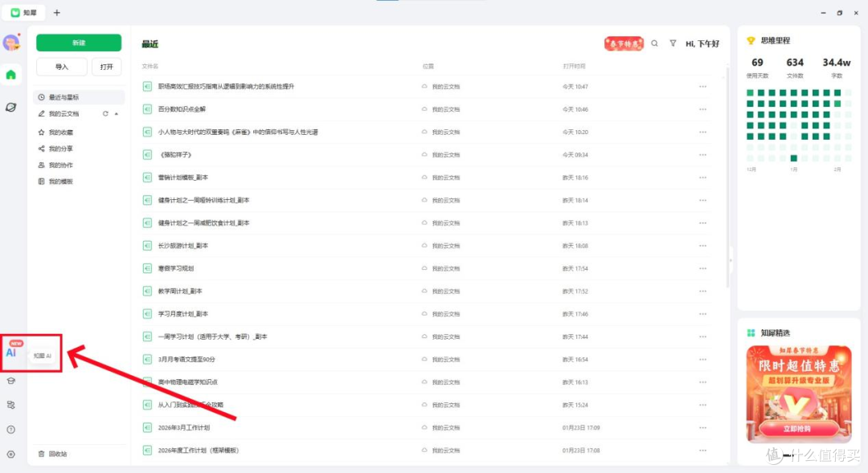Open the 回收站 recycle bin

pyautogui.click(x=52, y=454)
